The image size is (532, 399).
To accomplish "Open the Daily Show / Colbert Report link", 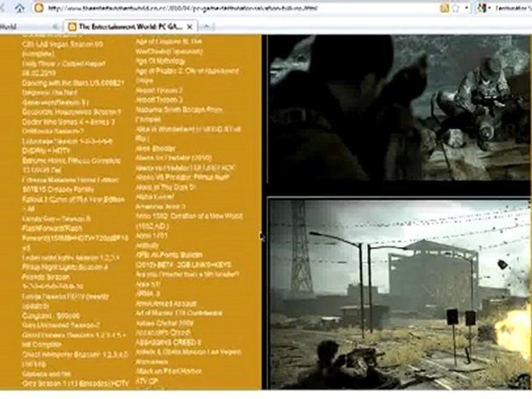I will [64, 68].
